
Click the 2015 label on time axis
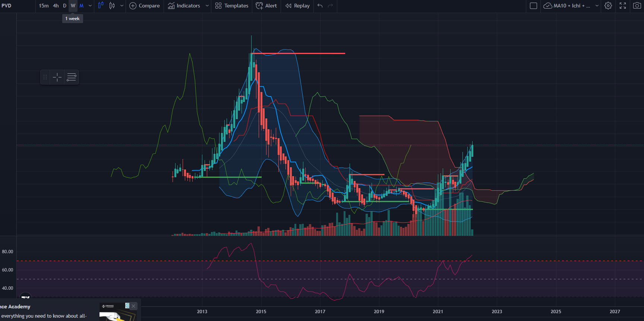click(261, 312)
